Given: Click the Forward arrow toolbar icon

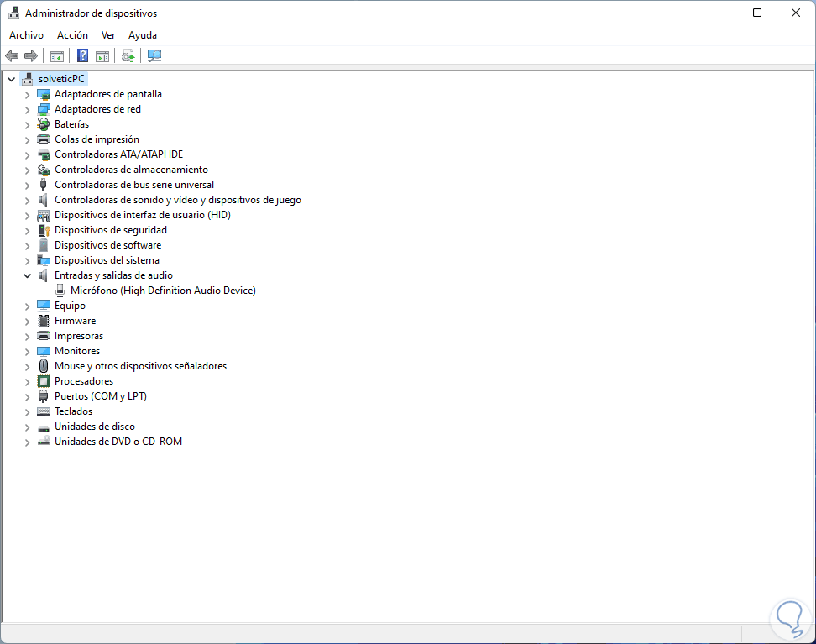Looking at the screenshot, I should 31,55.
